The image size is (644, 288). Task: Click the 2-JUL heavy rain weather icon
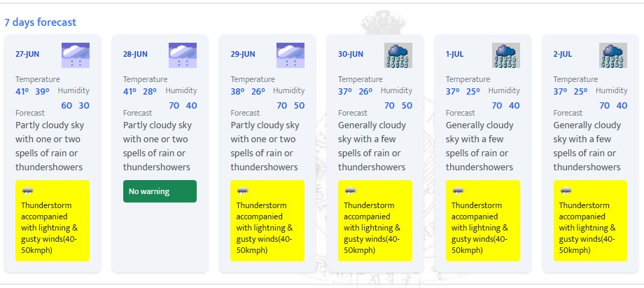click(613, 55)
